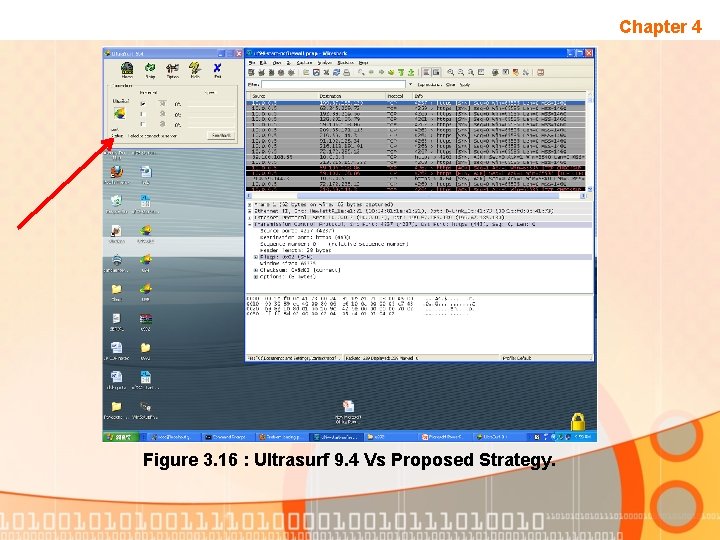Click Wireshark reload file toolbar icon
The image size is (720, 540).
(337, 73)
